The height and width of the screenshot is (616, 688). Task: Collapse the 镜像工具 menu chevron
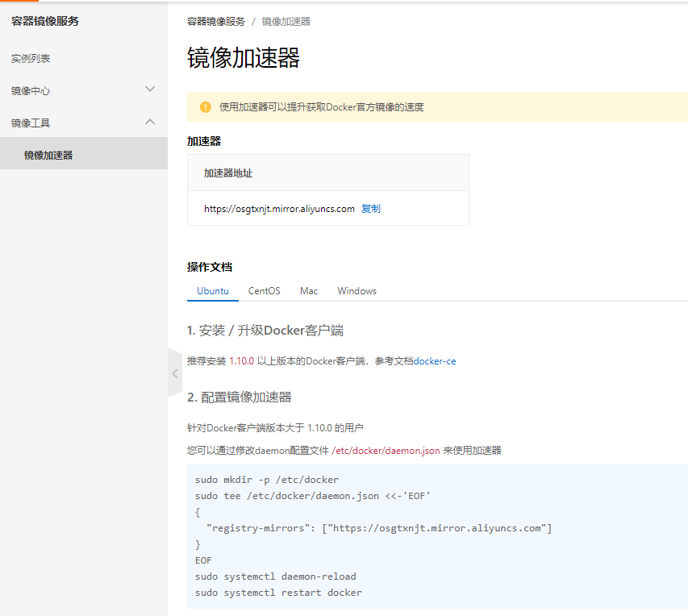tap(150, 122)
